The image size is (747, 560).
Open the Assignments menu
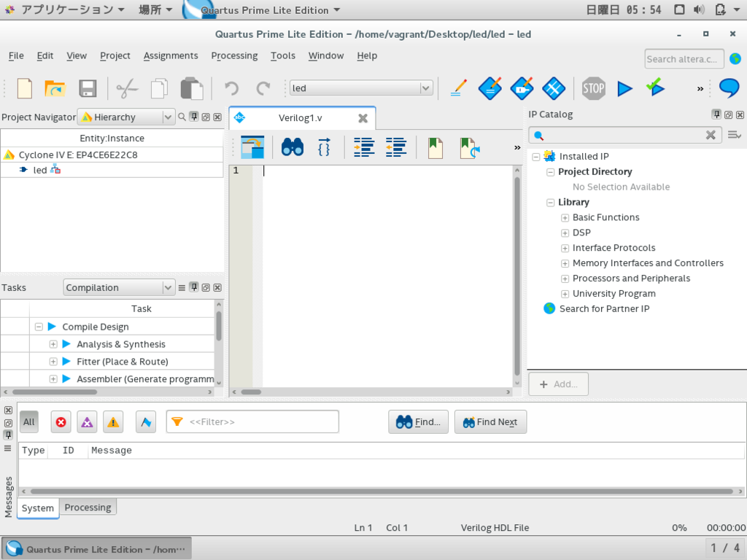(x=171, y=55)
